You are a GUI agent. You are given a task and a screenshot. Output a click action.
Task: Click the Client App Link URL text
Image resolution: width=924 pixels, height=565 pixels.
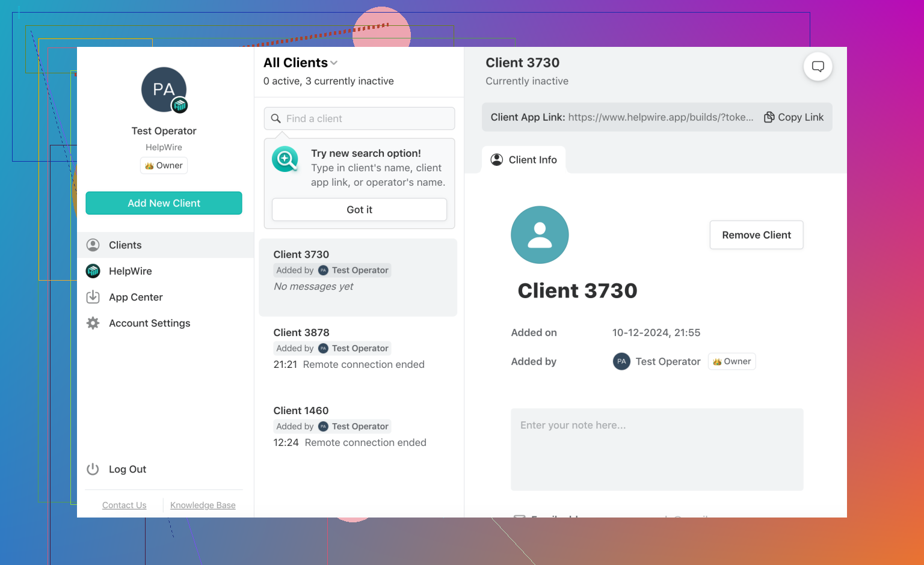point(661,117)
